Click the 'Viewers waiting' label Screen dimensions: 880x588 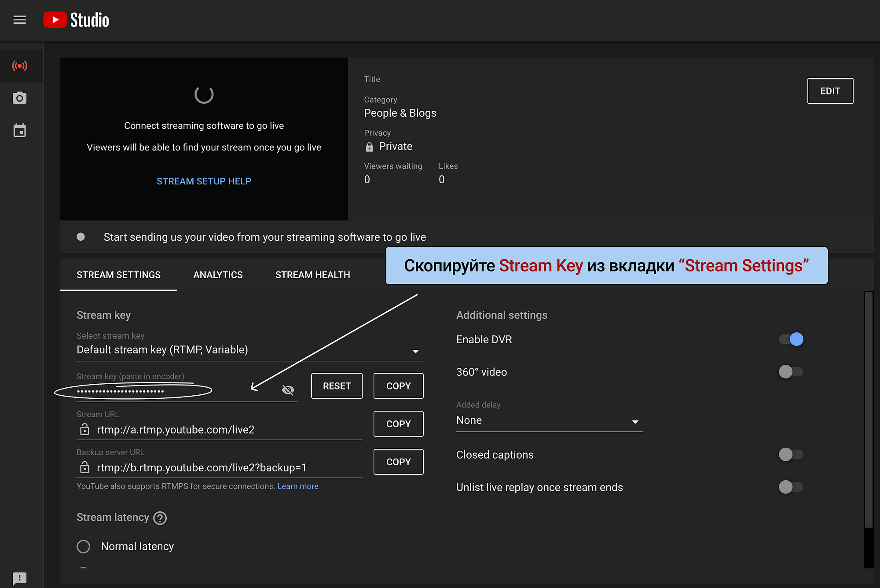pos(393,166)
